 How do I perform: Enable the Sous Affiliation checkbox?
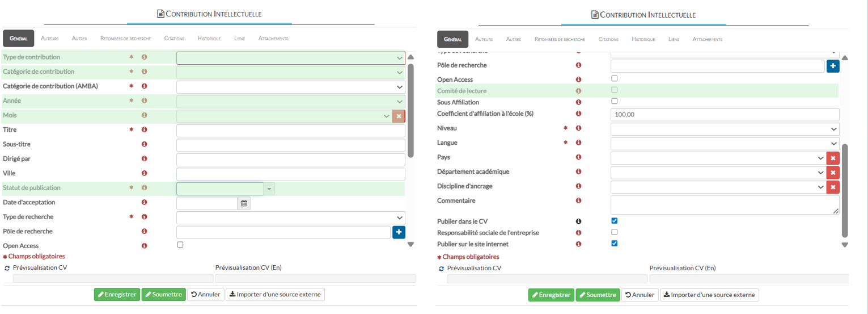[x=614, y=101]
